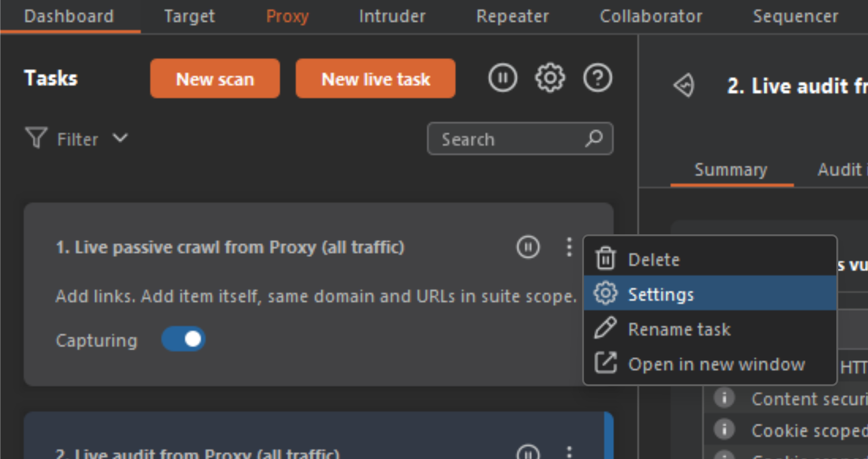Toggle the Capturing switch off

183,339
